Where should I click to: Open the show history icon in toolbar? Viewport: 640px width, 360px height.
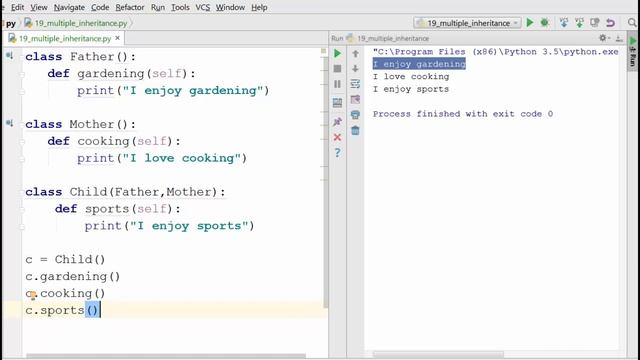pos(595,23)
